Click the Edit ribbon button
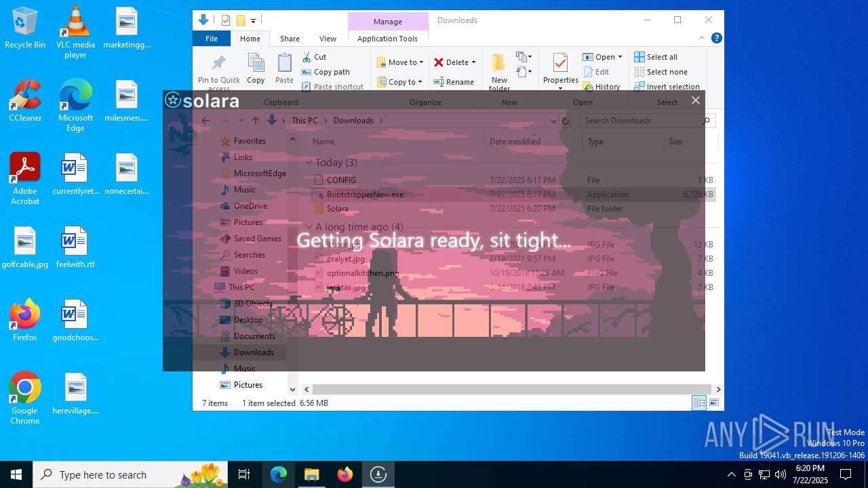The height and width of the screenshot is (488, 868). (595, 72)
